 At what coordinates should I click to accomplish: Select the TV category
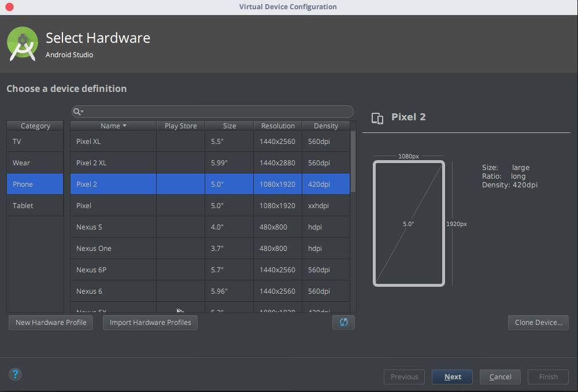pyautogui.click(x=35, y=142)
